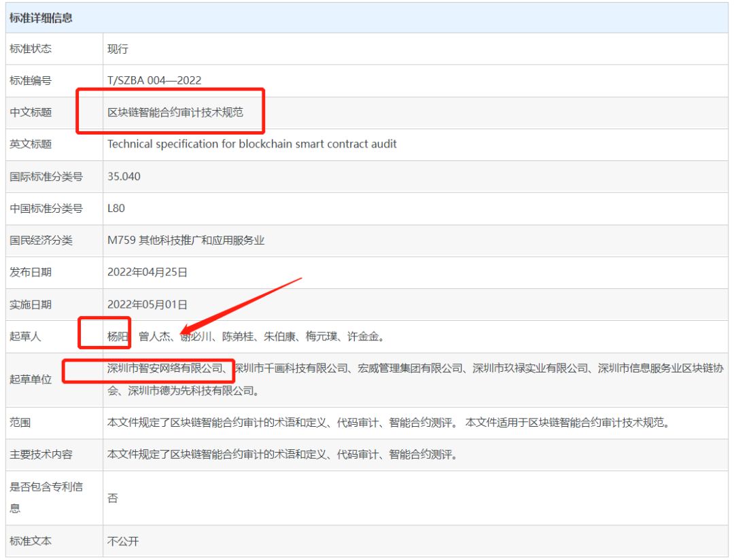Click the drafter name '杨阳'
This screenshot has width=734, height=560.
click(x=118, y=336)
